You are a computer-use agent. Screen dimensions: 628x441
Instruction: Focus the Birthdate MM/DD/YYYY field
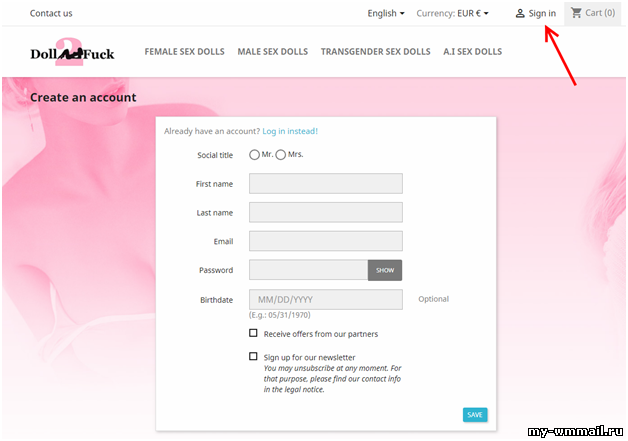coord(326,300)
